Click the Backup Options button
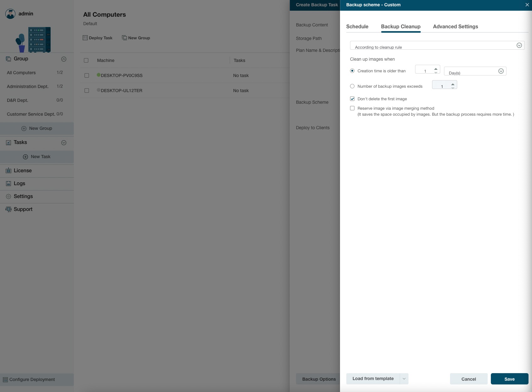The height and width of the screenshot is (392, 532). click(x=318, y=379)
